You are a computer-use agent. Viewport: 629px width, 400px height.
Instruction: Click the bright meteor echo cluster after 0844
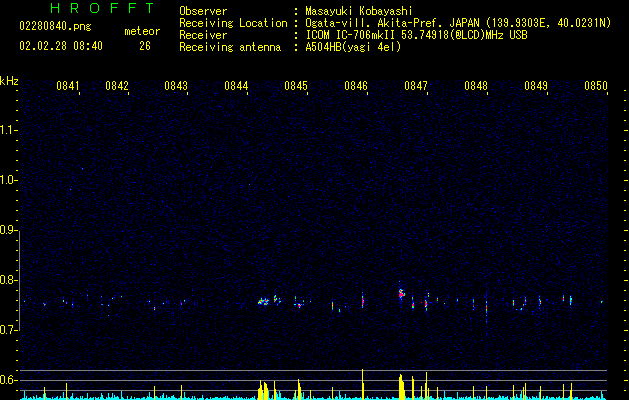264,301
